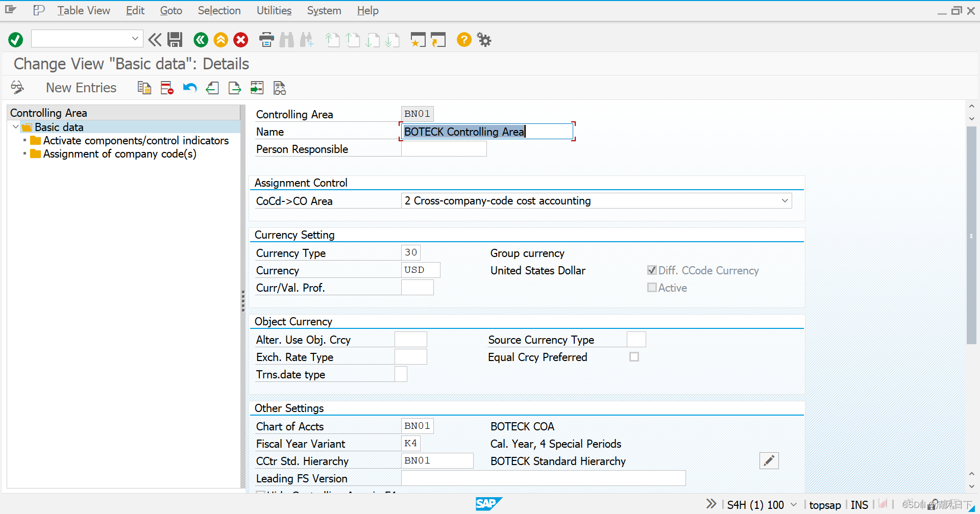Collapse the Basic data tree node
This screenshot has height=514, width=980.
tap(15, 127)
